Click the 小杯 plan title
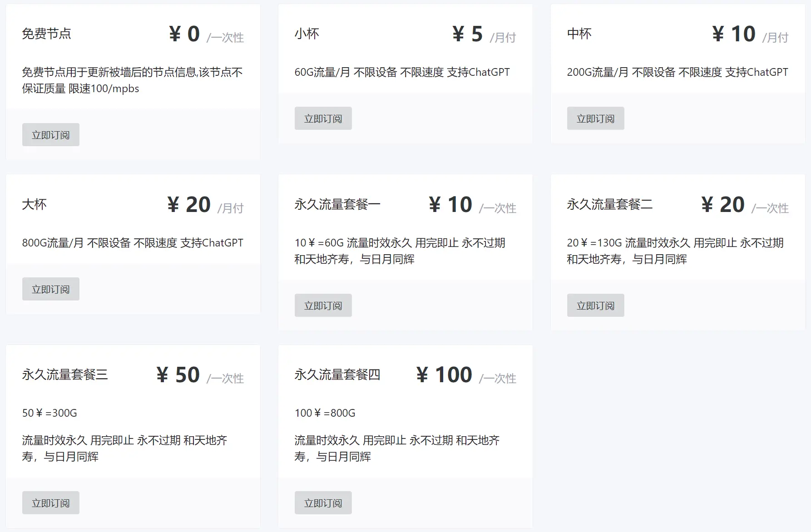 click(307, 34)
